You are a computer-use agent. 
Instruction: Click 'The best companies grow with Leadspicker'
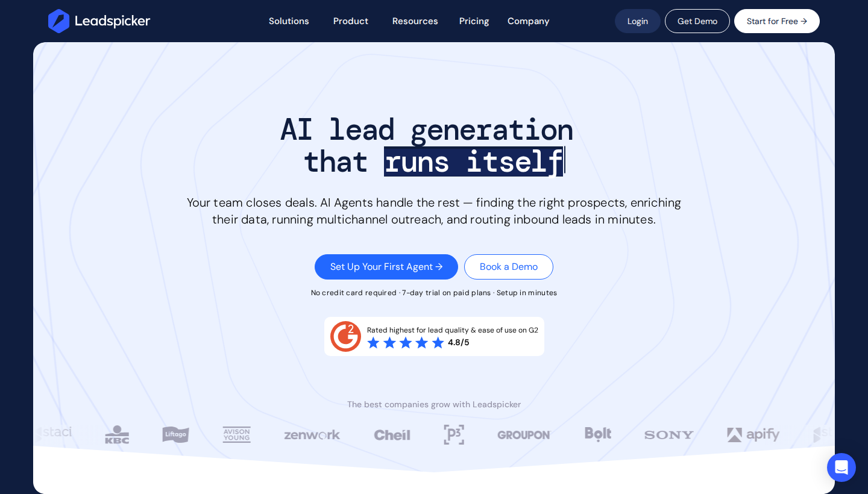[434, 404]
